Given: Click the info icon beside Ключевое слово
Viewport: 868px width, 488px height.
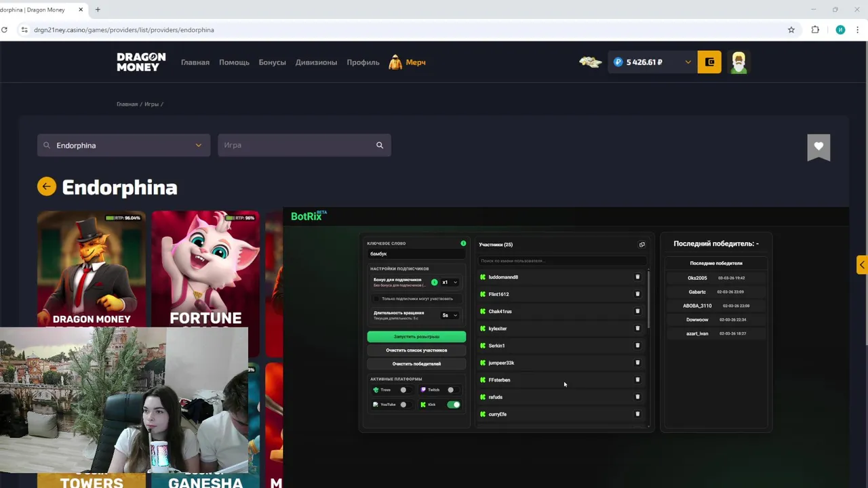Looking at the screenshot, I should pos(463,243).
